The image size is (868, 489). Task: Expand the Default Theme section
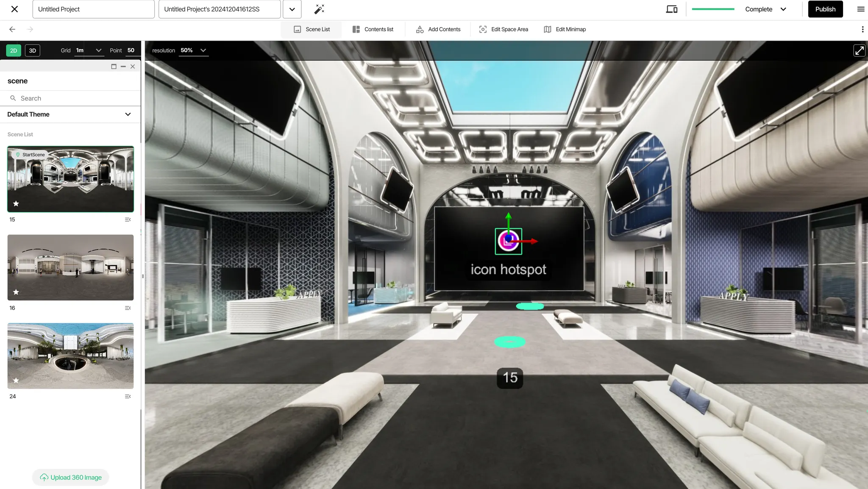click(128, 114)
